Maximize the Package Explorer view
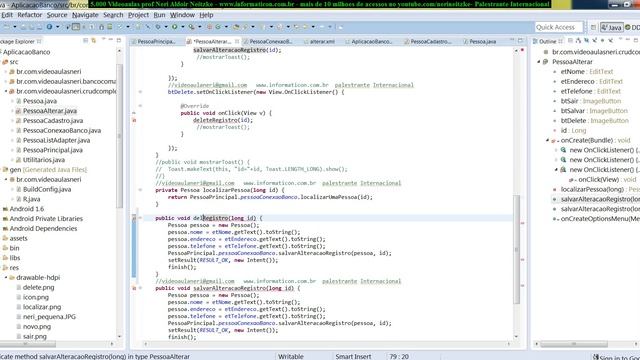 119,40
